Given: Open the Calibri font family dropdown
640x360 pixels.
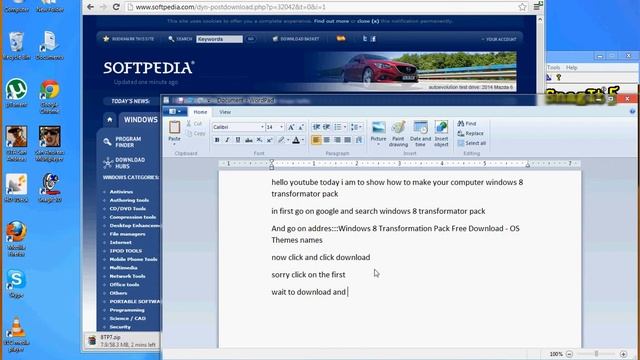Looking at the screenshot, I should [262, 127].
